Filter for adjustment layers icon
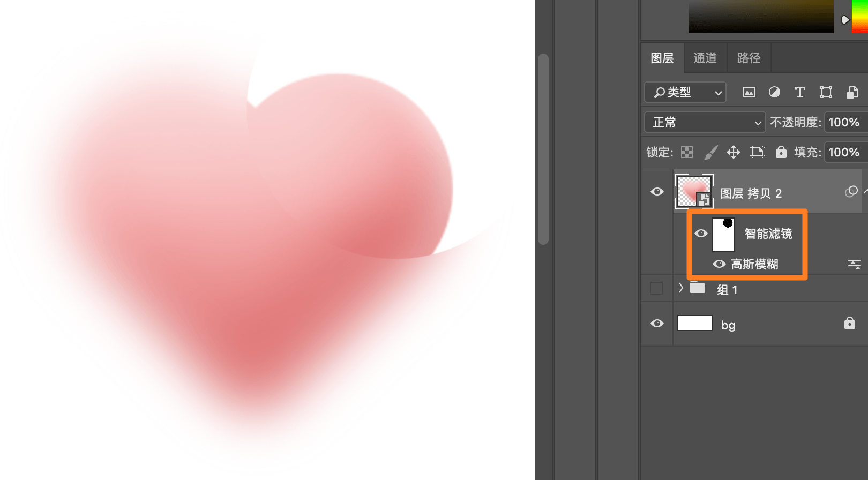Screen dimensions: 868x480 click(774, 92)
